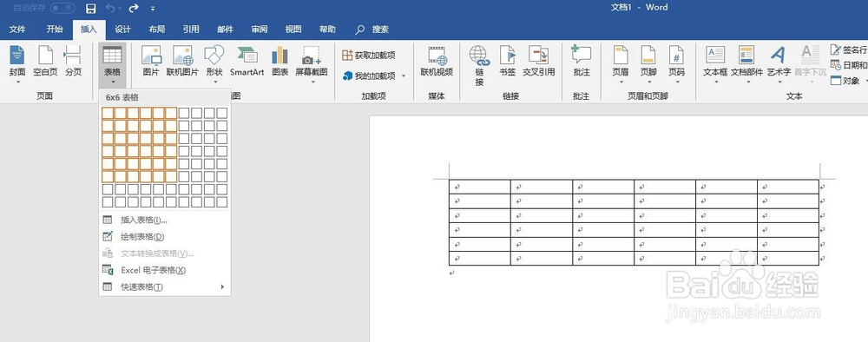Expand the 页脚 dropdown arrow

(648, 82)
